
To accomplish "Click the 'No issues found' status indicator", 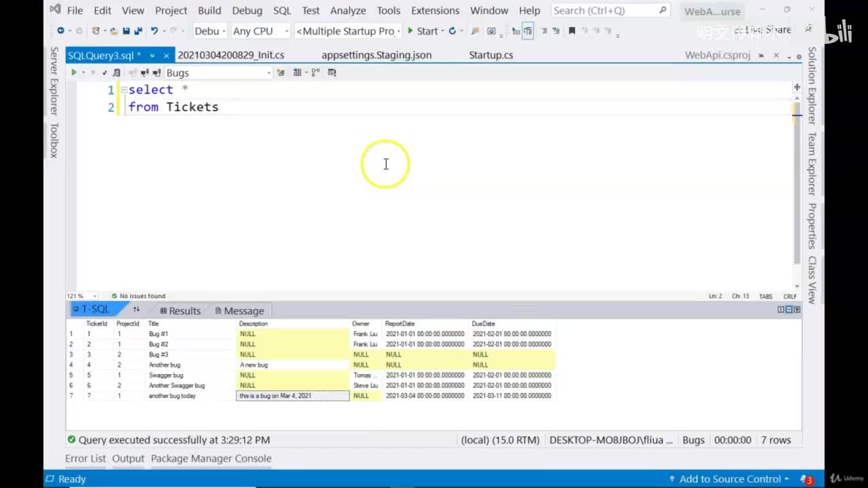I will coord(138,296).
